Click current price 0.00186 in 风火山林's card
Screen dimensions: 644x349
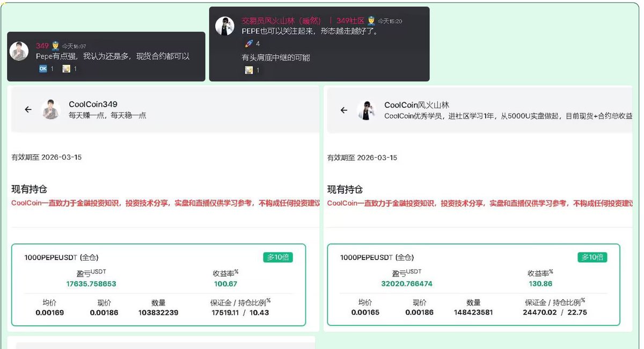(419, 313)
